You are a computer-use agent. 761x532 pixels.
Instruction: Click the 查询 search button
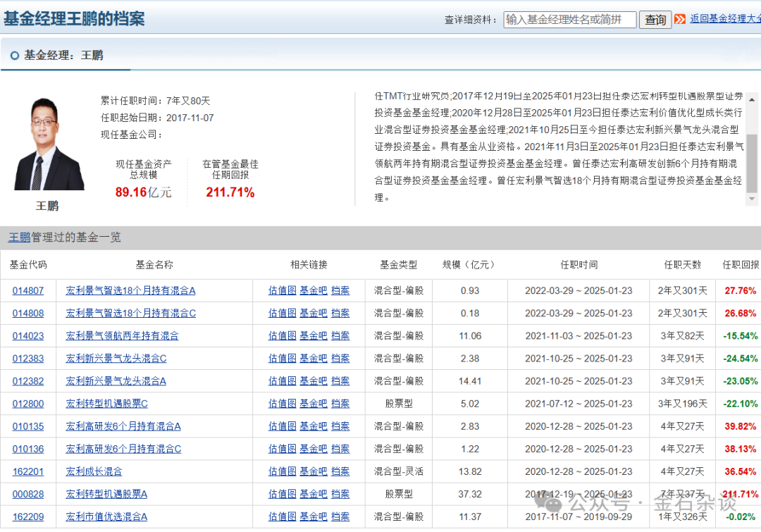point(655,20)
